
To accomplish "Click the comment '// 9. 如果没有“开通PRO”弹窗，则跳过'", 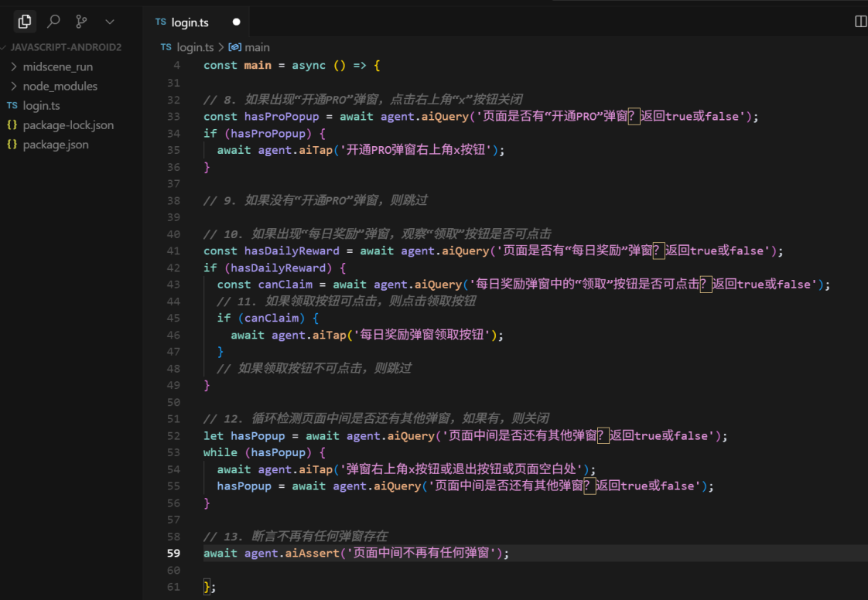I will [315, 200].
